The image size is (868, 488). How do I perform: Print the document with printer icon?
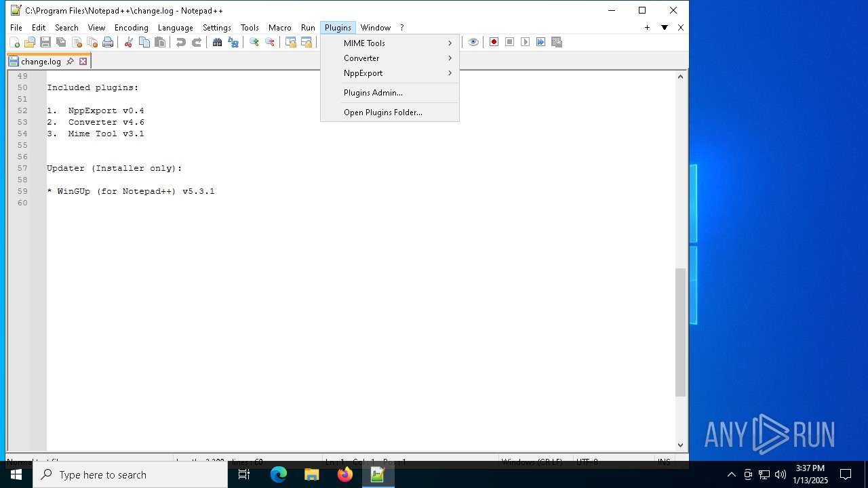pyautogui.click(x=108, y=42)
